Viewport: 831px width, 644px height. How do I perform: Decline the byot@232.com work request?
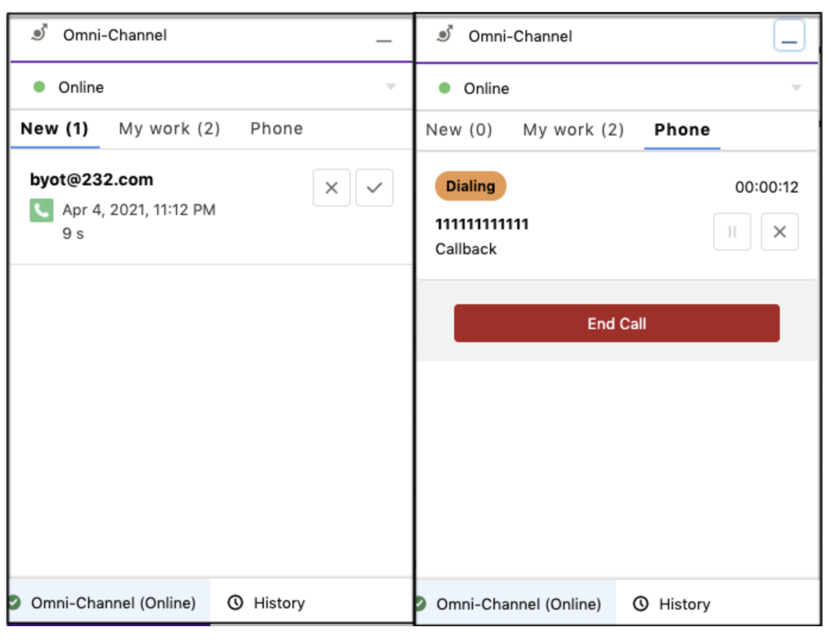click(332, 188)
